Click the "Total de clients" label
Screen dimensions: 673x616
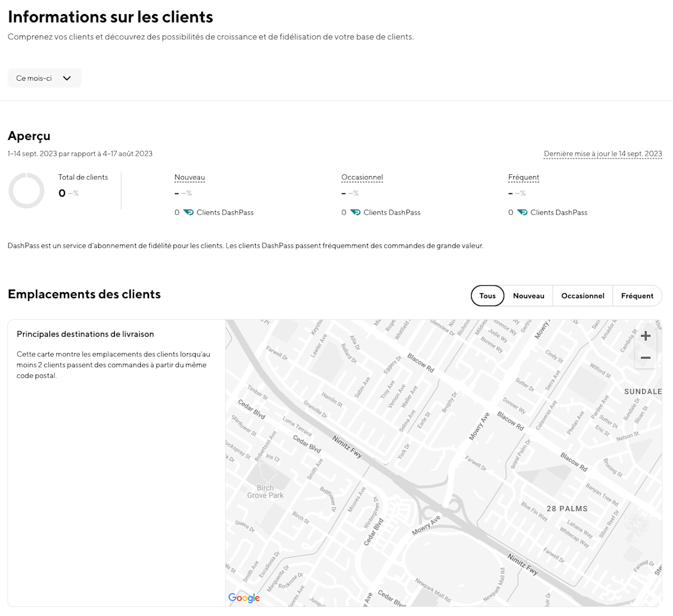[x=83, y=177]
